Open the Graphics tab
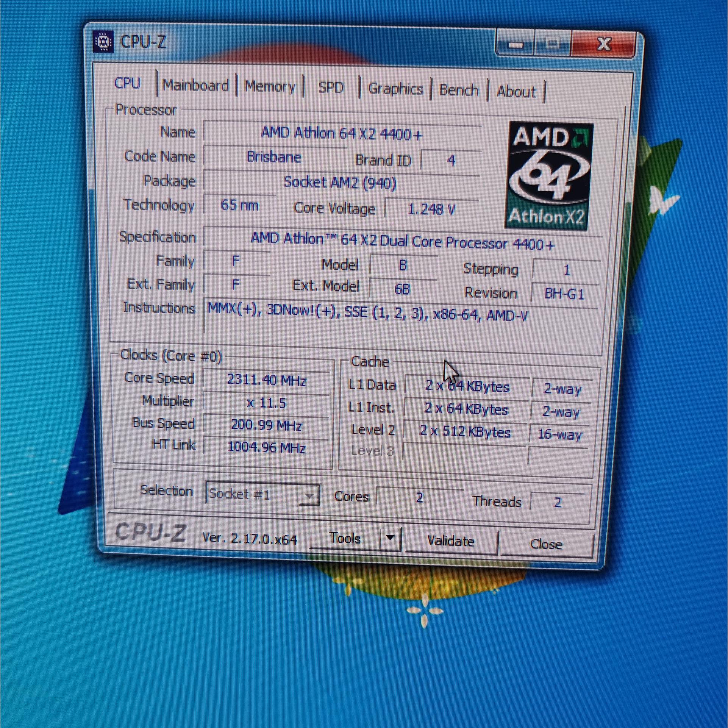Image resolution: width=728 pixels, height=728 pixels. pyautogui.click(x=395, y=89)
